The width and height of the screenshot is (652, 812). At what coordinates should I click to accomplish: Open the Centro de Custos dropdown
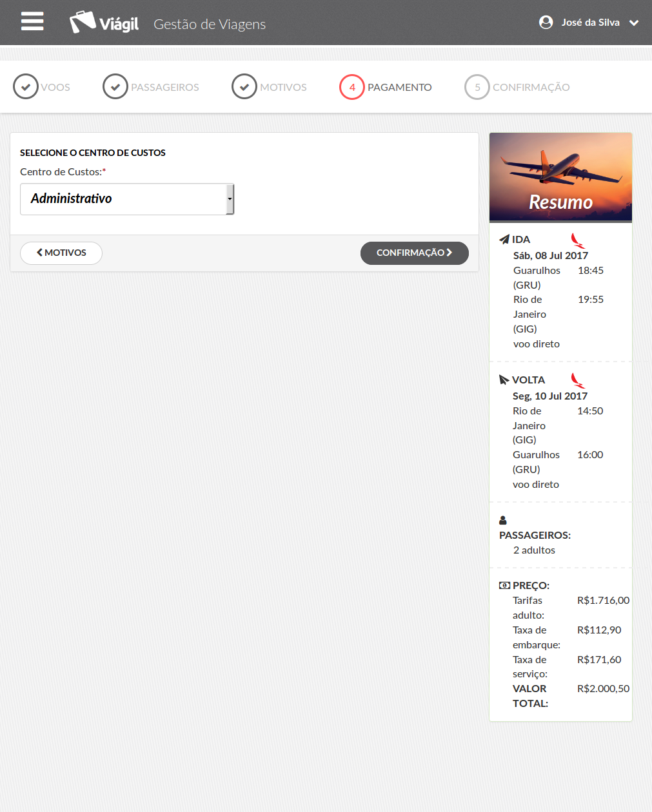point(127,199)
